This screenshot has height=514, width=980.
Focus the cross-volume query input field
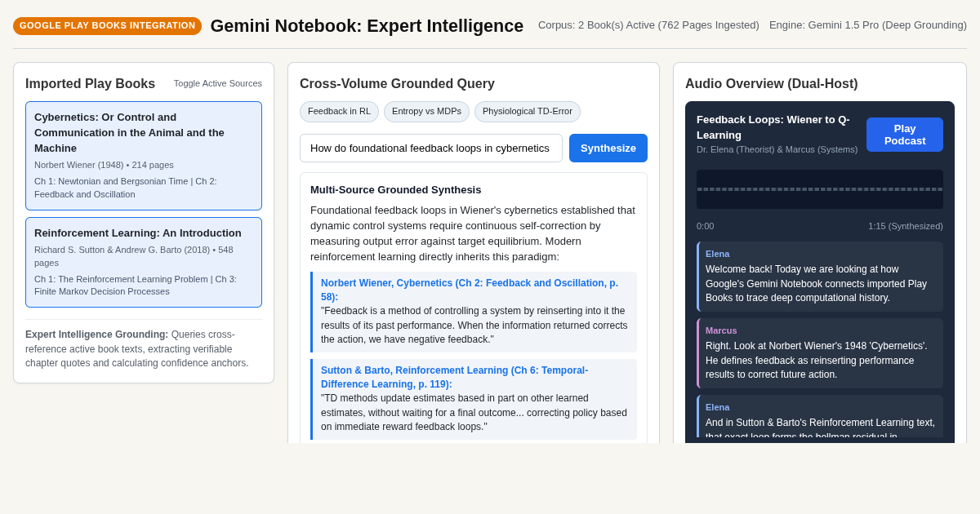tap(431, 148)
